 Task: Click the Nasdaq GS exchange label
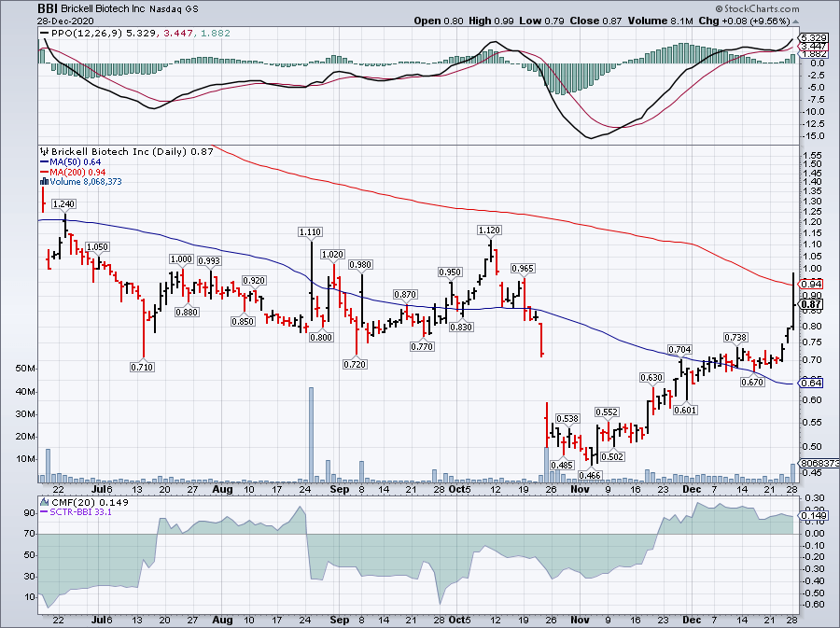click(x=175, y=9)
